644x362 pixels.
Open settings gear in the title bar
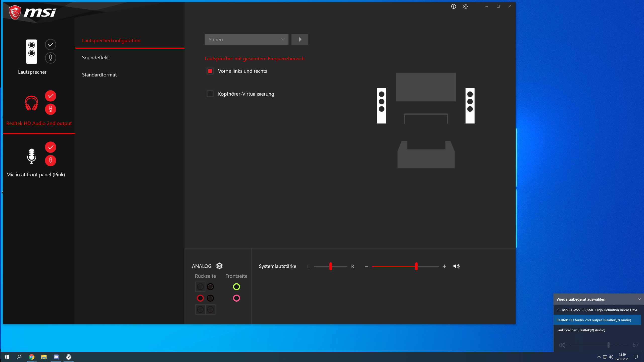coord(465,7)
